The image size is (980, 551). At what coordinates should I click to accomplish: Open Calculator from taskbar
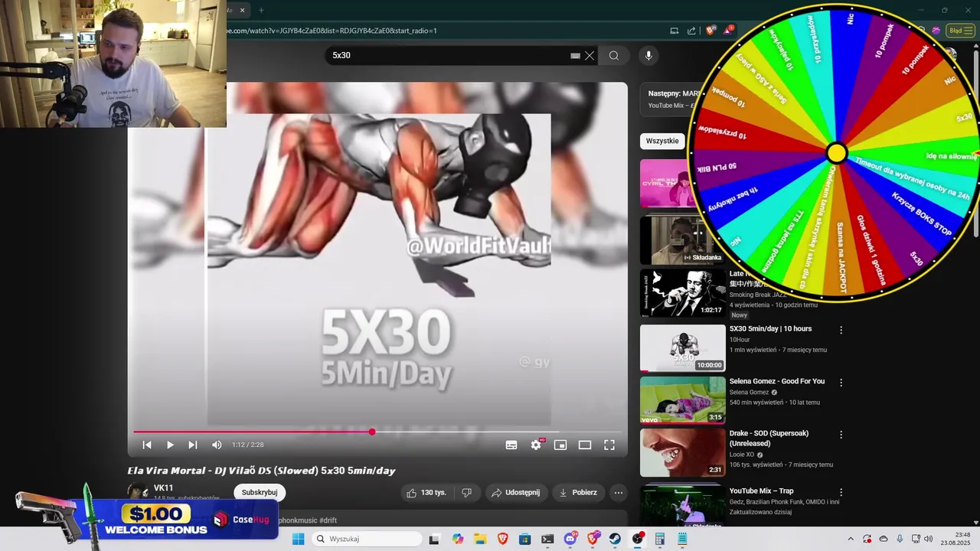click(x=660, y=539)
